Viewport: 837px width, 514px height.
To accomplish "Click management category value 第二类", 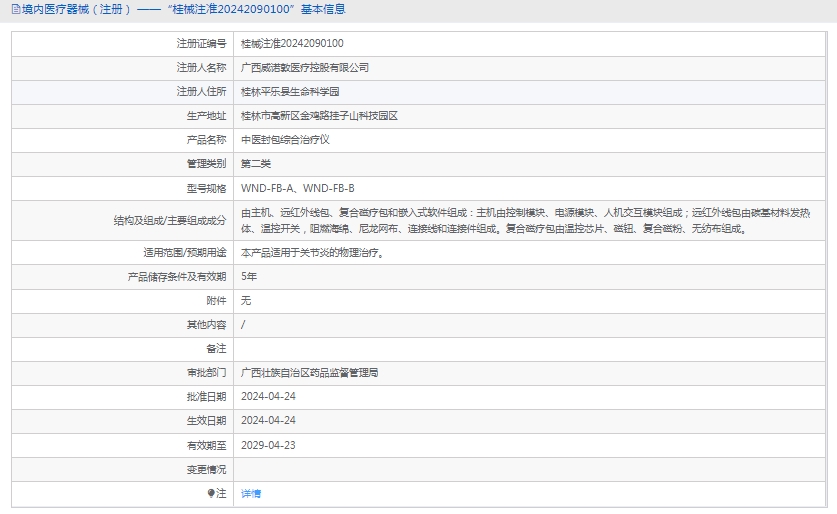I will 256,163.
